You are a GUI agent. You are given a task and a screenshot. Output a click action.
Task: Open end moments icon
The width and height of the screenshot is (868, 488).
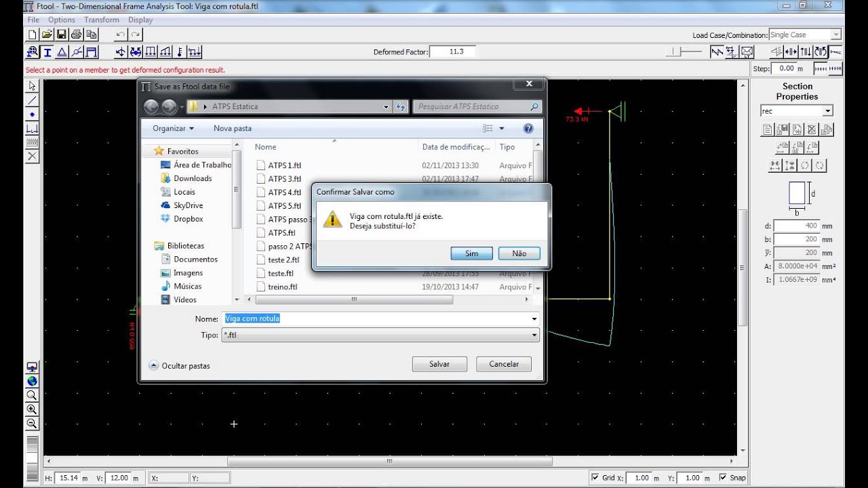click(136, 52)
